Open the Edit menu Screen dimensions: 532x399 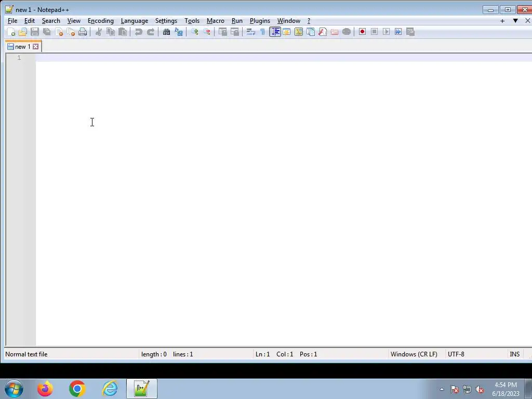[x=30, y=21]
